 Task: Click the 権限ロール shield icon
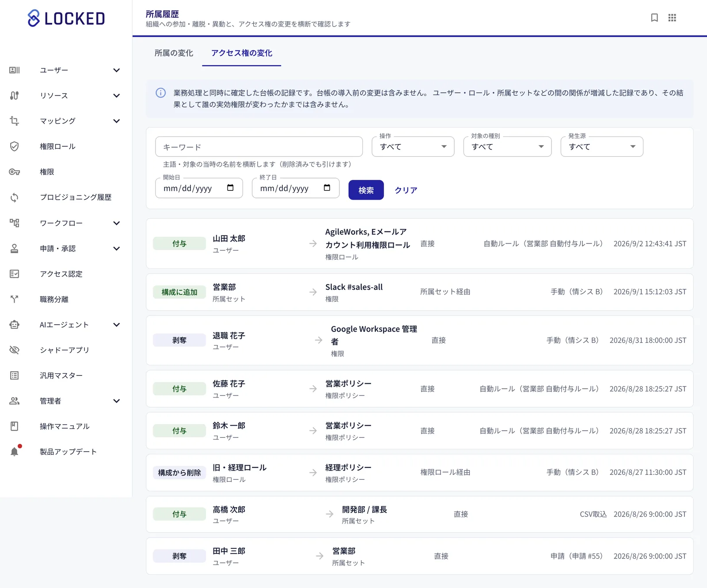tap(15, 146)
